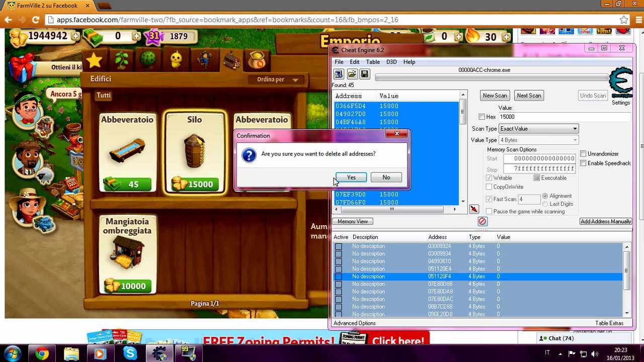Click Add Address Manually

[x=606, y=221]
